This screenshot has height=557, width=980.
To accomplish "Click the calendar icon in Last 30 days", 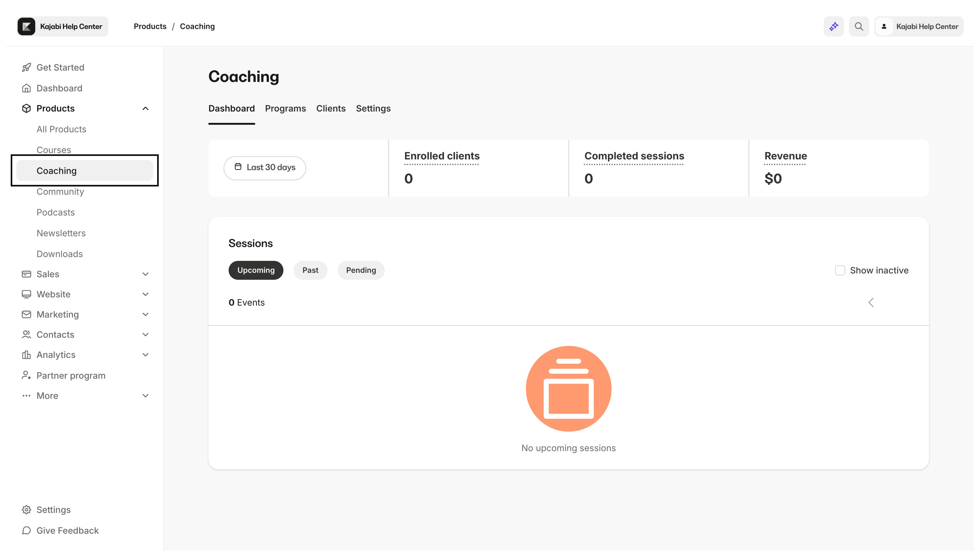I will (x=238, y=167).
